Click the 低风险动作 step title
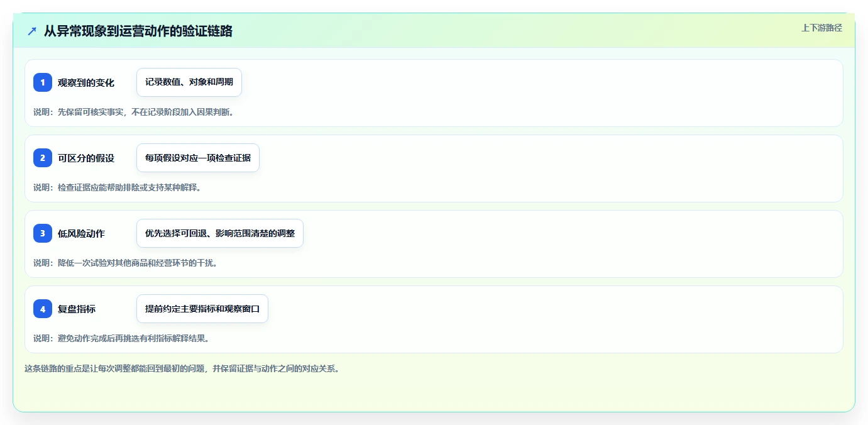The width and height of the screenshot is (868, 425). tap(82, 233)
